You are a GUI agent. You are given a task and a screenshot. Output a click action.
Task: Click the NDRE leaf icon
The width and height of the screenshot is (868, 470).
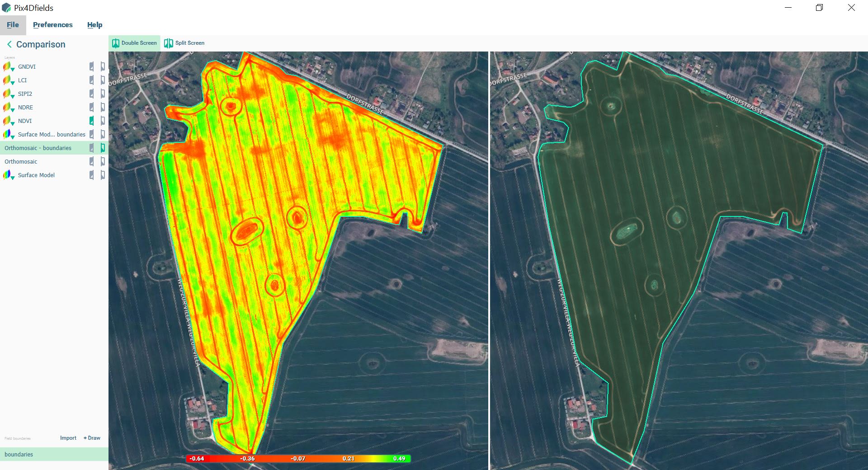(x=7, y=107)
